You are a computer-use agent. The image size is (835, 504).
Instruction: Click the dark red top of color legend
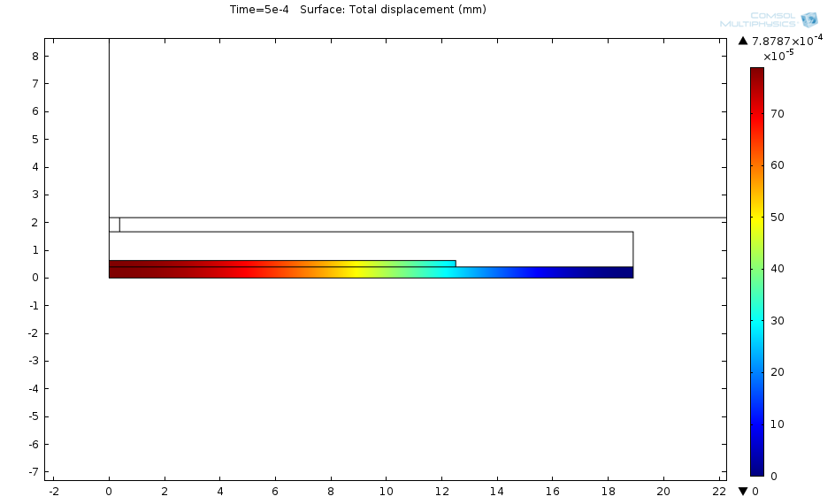(x=757, y=73)
